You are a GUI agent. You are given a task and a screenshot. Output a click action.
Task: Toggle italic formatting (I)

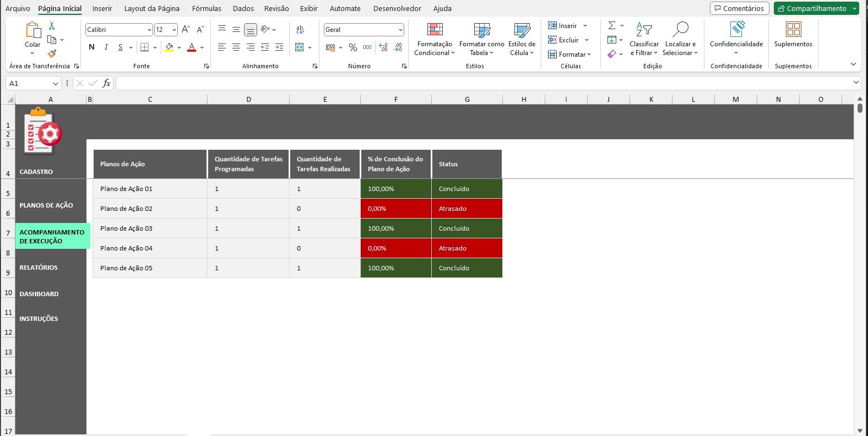pyautogui.click(x=106, y=47)
